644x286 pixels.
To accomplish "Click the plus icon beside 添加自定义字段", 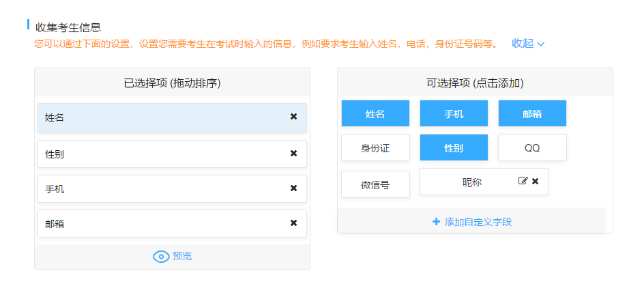I will (x=437, y=222).
